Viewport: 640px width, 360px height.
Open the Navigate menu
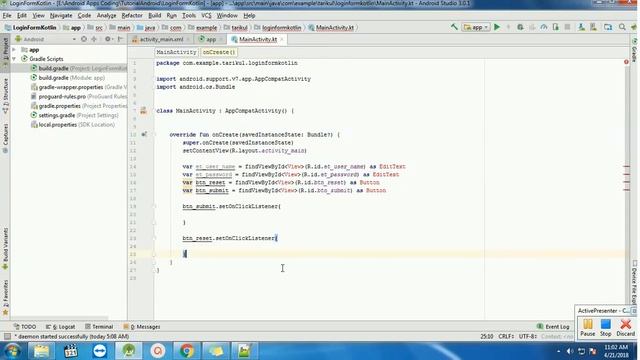point(61,16)
